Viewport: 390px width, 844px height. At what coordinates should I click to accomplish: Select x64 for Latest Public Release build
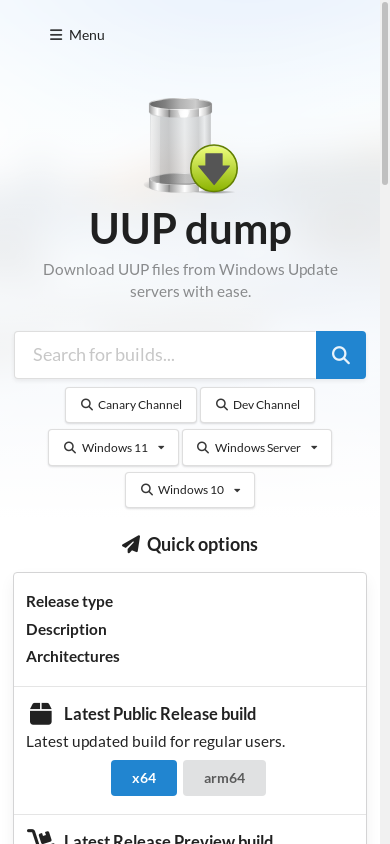[x=144, y=778]
